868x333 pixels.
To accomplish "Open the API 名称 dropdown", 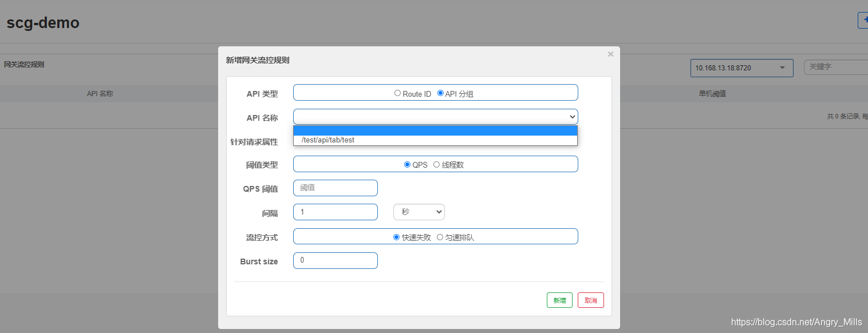I will [435, 117].
